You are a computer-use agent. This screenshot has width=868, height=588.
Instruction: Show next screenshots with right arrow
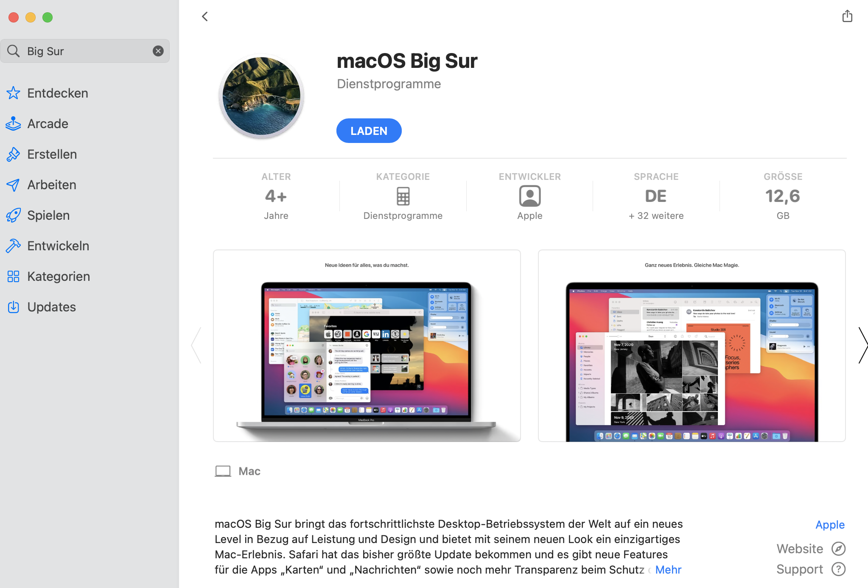coord(862,345)
